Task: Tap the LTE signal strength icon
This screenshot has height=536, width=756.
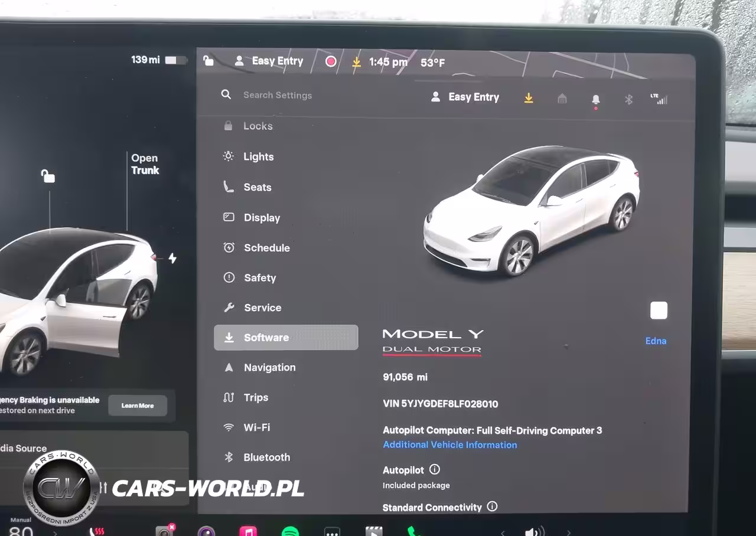Action: (x=659, y=99)
